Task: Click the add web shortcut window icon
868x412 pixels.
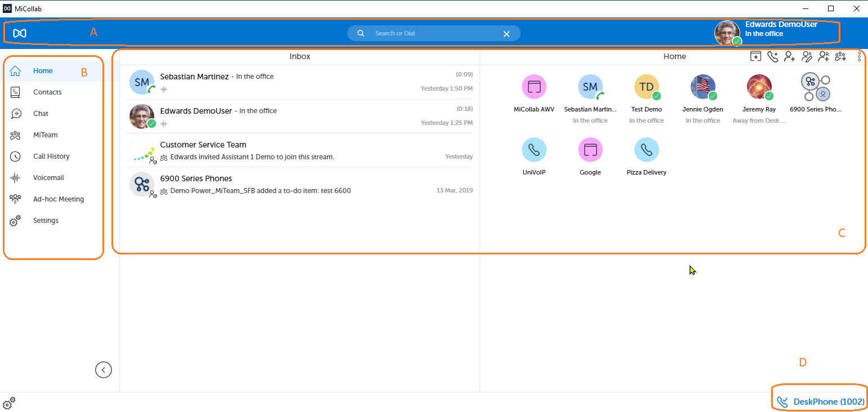Action: point(756,56)
